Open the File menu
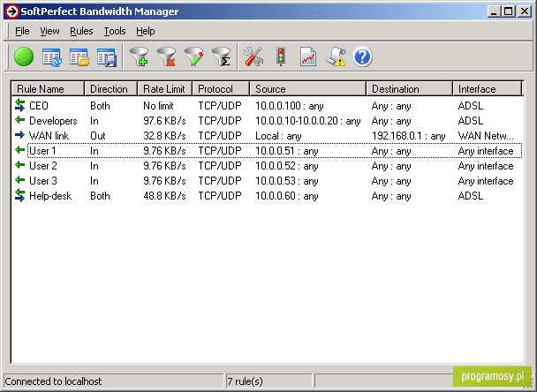This screenshot has height=392, width=537. coord(22,31)
